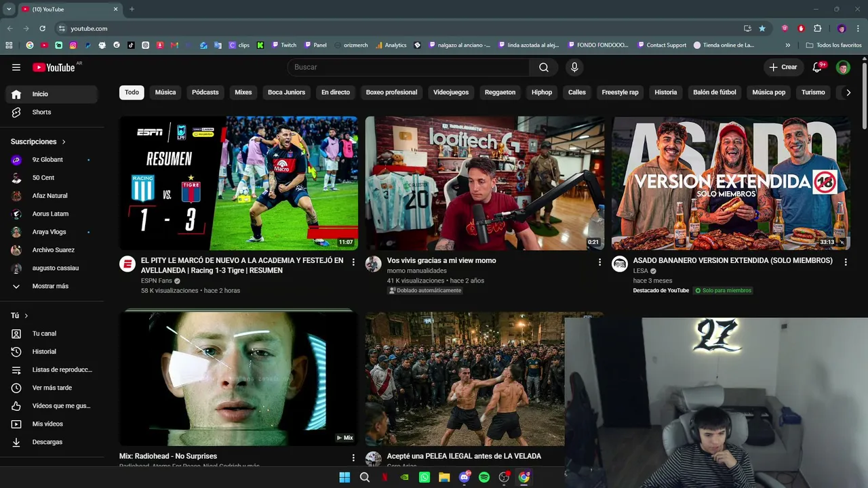Open the Twitch bookmark
This screenshot has width=868, height=488.
point(284,45)
